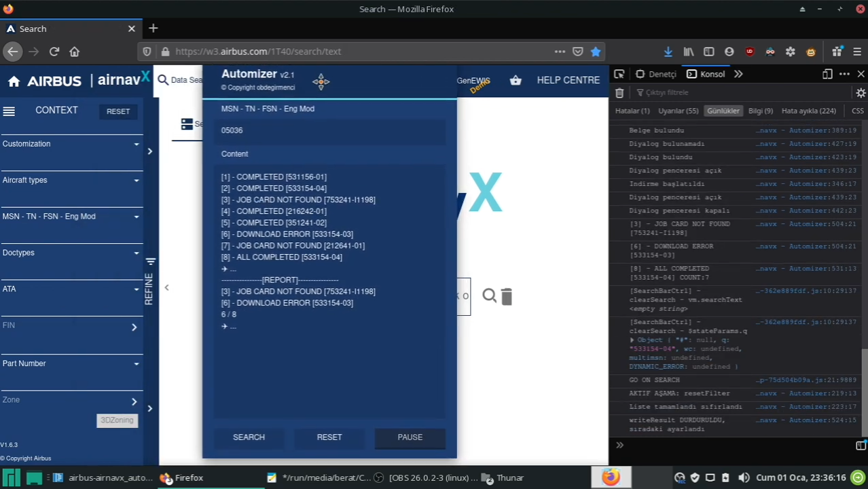Open Firefox downloads from the toolbar
The image size is (868, 489).
pos(668,51)
